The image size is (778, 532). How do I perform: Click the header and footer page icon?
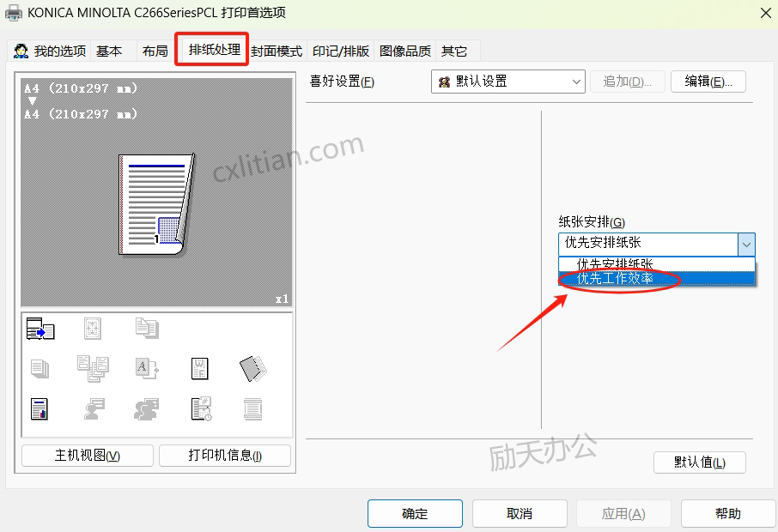(x=252, y=409)
